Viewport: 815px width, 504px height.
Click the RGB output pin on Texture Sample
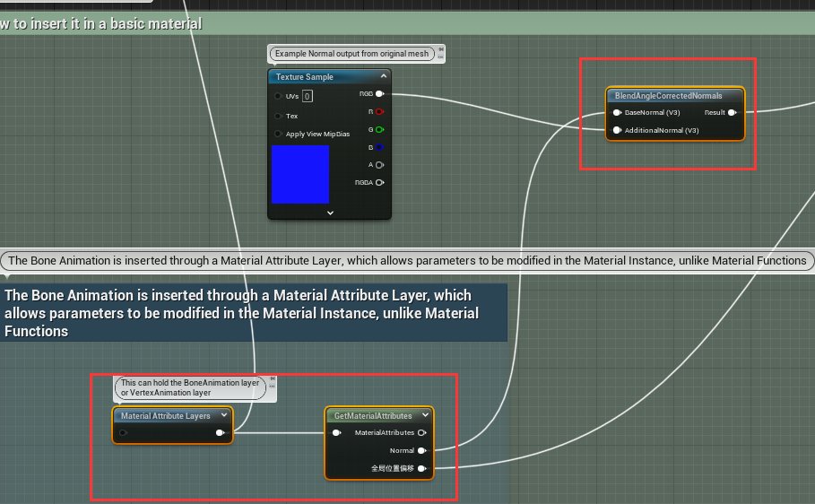pyautogui.click(x=380, y=94)
